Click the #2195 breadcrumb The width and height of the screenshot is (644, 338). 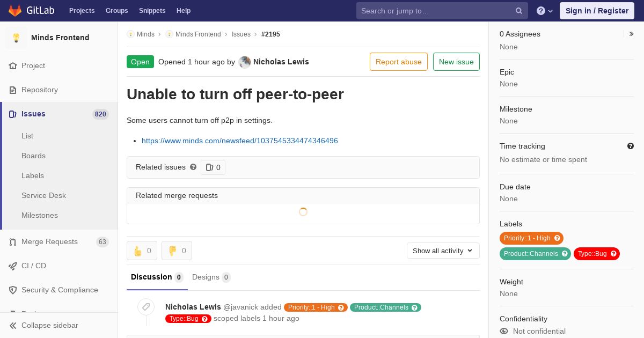(270, 34)
